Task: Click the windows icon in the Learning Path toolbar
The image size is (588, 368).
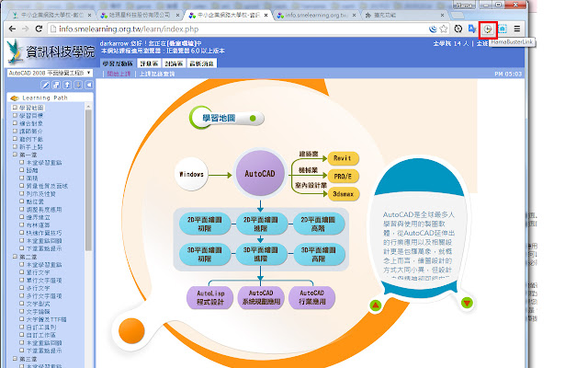Action: pyautogui.click(x=56, y=85)
